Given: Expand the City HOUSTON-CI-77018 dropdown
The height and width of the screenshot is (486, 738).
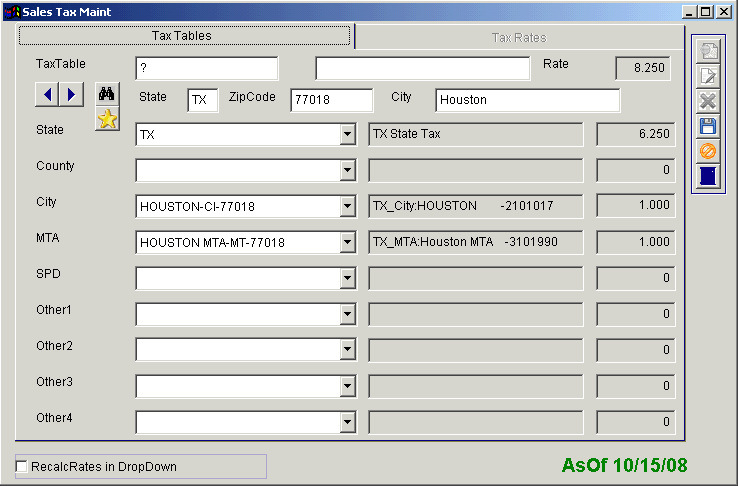Looking at the screenshot, I should pyautogui.click(x=347, y=207).
